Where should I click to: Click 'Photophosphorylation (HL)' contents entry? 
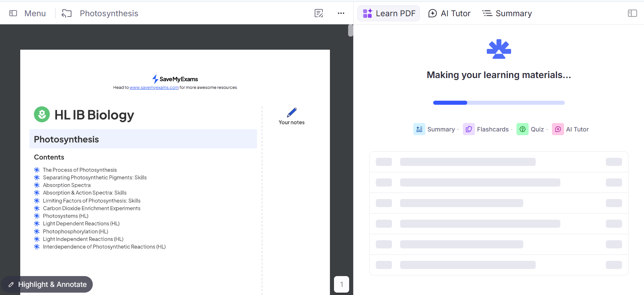coord(76,231)
